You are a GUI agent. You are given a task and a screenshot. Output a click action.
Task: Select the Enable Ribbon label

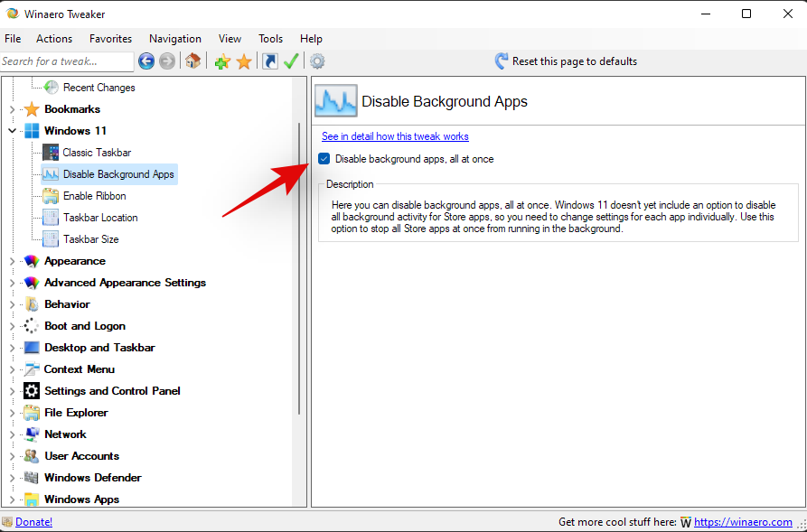[95, 196]
